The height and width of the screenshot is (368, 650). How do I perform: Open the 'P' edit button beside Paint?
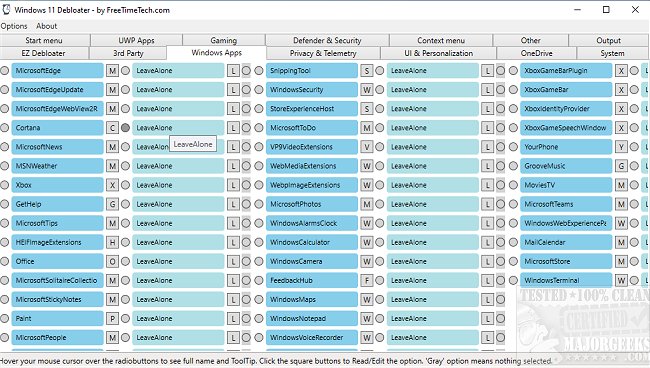[112, 318]
